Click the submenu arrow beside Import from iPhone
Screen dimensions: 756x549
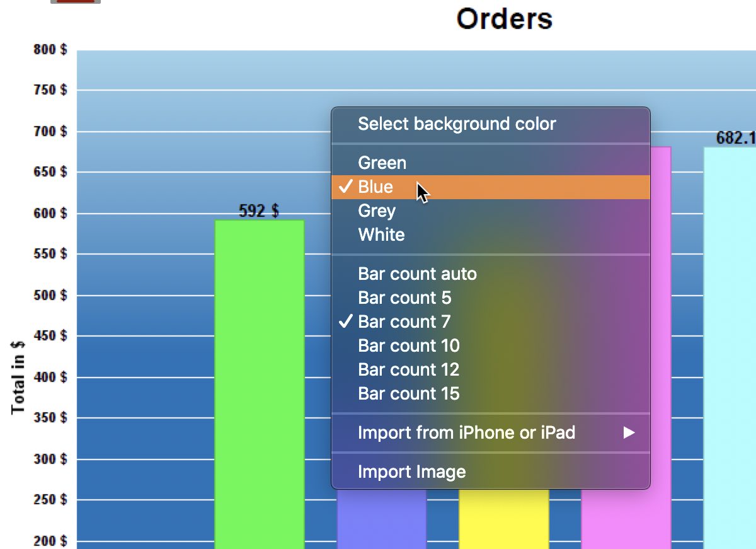click(x=628, y=433)
